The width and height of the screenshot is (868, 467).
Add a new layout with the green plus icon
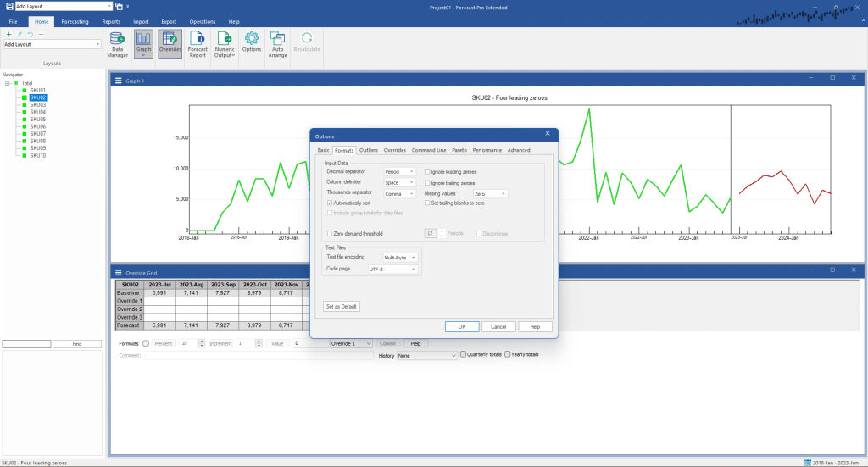[8, 34]
